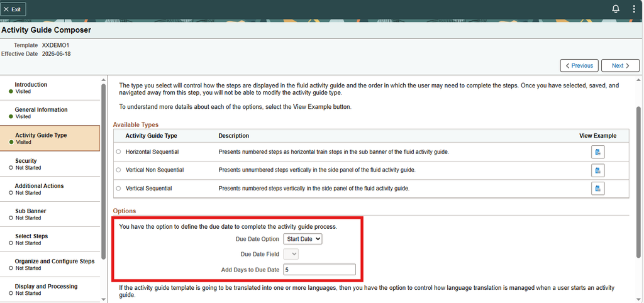Click the unnumbered steps description text

coord(317,170)
